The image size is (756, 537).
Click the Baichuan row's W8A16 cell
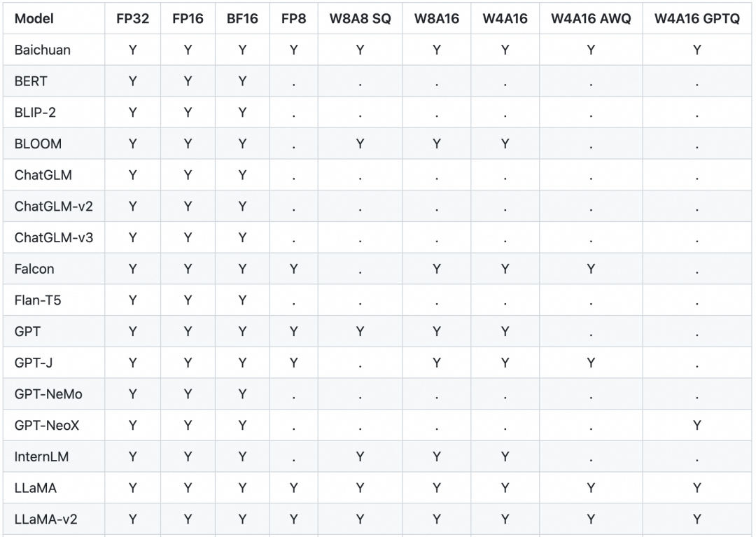437,50
